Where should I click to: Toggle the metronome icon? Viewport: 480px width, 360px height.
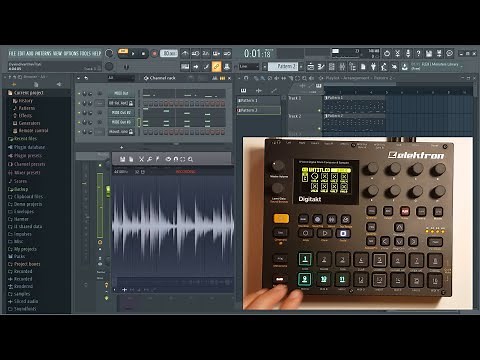click(x=185, y=53)
